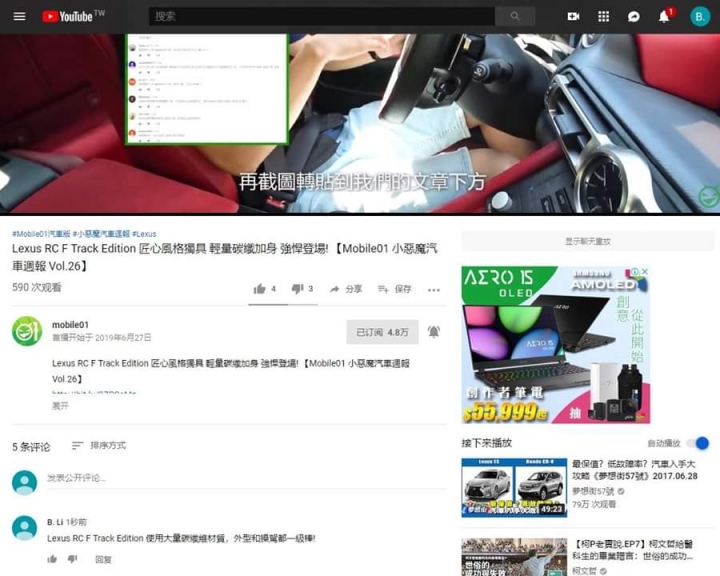Dislike B. Li's comment
Screen dimensions: 720x576
(x=72, y=559)
